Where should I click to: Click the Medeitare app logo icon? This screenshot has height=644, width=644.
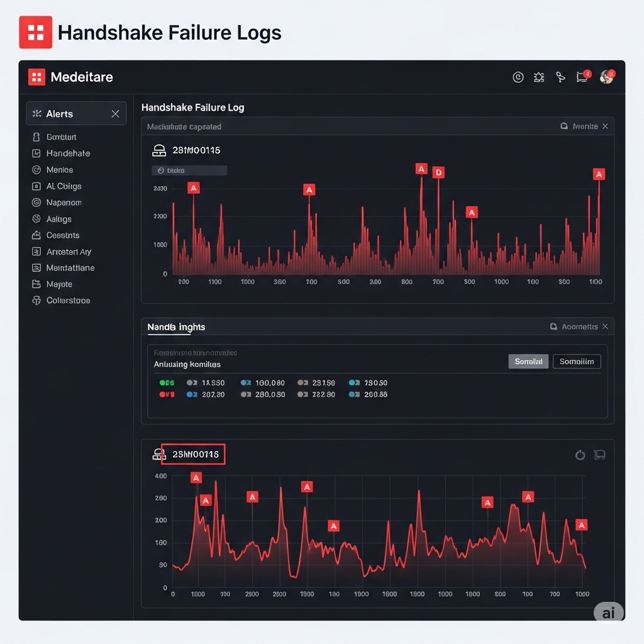pos(36,77)
